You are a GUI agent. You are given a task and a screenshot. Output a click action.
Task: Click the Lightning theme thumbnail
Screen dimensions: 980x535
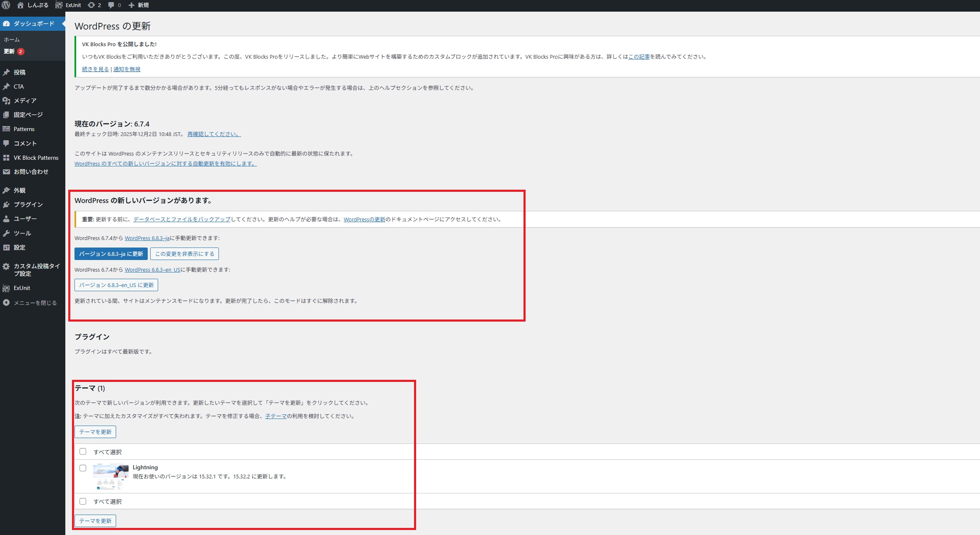point(111,476)
